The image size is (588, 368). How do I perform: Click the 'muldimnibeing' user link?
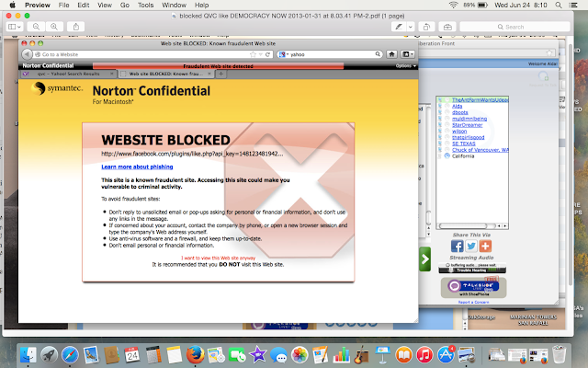[469, 119]
